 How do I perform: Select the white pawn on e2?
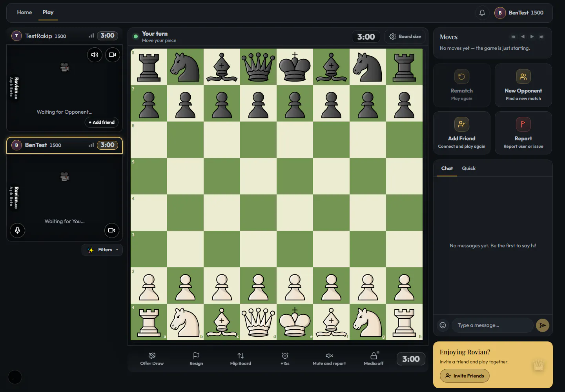295,286
